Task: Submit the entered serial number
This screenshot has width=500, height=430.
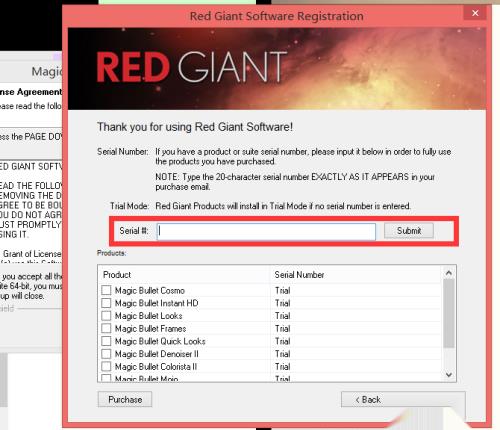Action: [x=409, y=231]
